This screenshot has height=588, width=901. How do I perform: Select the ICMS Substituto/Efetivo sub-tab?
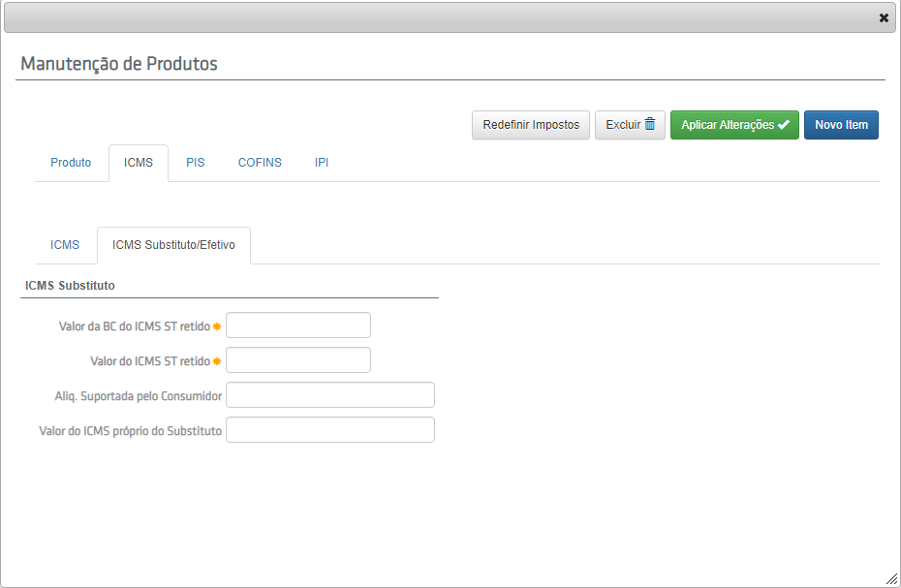[x=173, y=245]
